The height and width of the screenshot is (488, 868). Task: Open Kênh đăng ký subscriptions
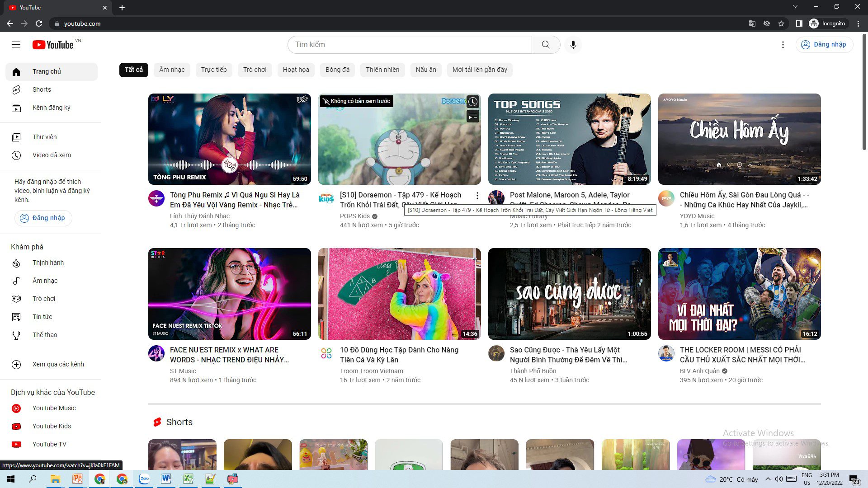(52, 108)
